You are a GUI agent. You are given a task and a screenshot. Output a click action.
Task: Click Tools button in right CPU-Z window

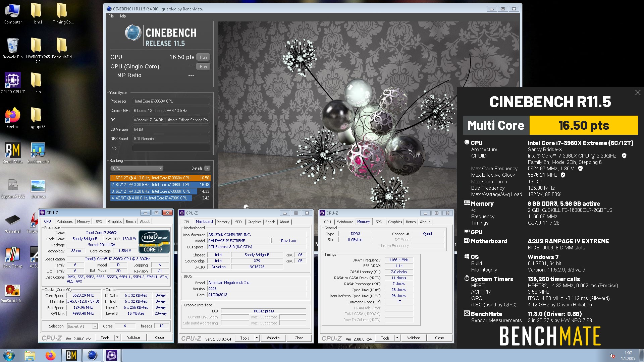point(385,338)
